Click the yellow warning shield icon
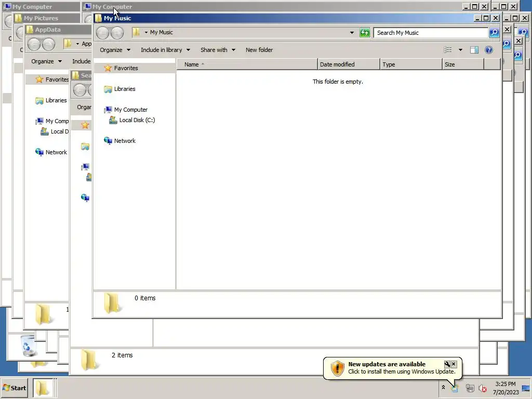Image resolution: width=532 pixels, height=399 pixels. click(337, 368)
